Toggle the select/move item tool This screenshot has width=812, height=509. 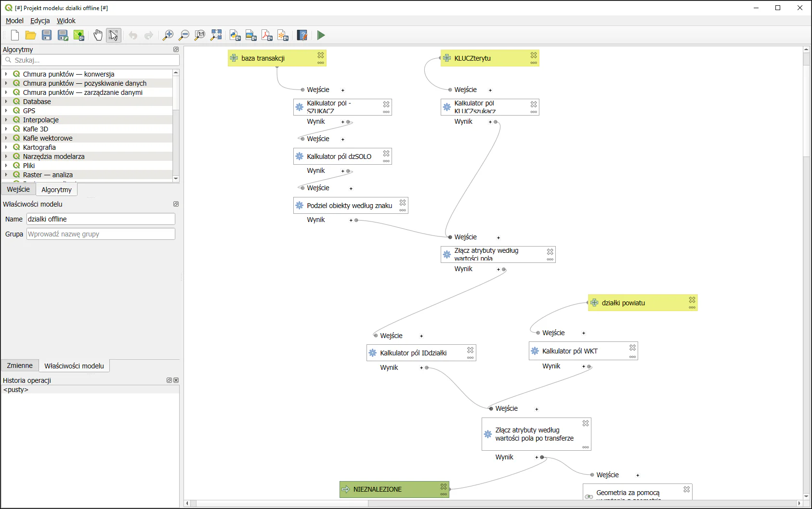114,35
